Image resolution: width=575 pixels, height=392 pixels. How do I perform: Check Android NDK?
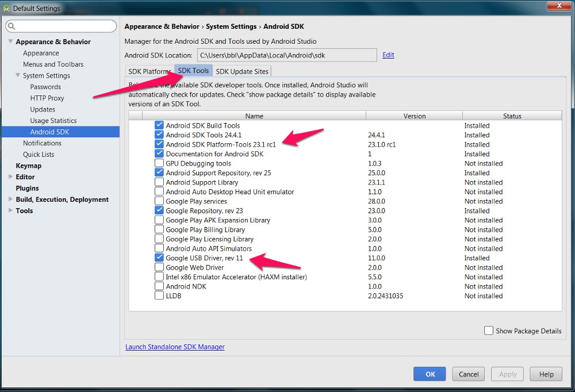click(159, 286)
